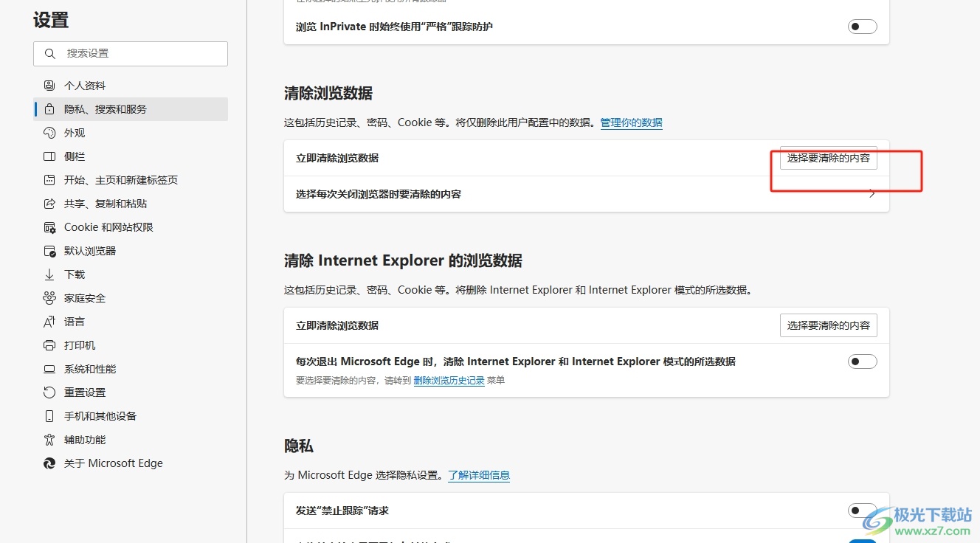Open 辅助功能 settings page
The image size is (980, 543).
pos(131,440)
